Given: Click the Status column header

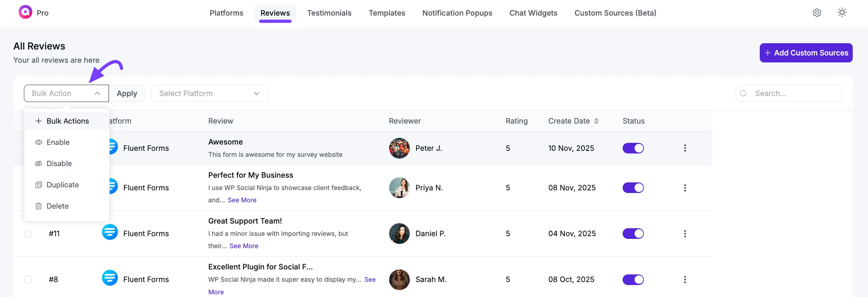Looking at the screenshot, I should pyautogui.click(x=633, y=121).
